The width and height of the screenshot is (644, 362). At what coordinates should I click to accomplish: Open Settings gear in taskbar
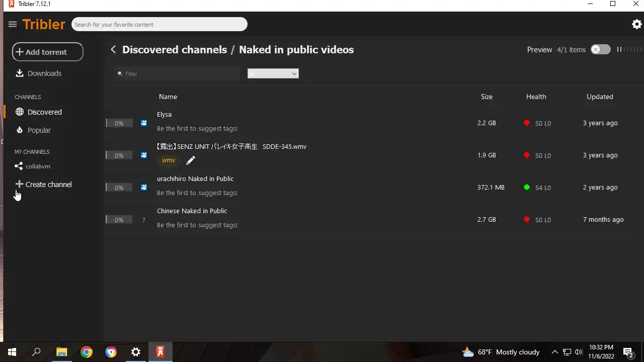(136, 352)
